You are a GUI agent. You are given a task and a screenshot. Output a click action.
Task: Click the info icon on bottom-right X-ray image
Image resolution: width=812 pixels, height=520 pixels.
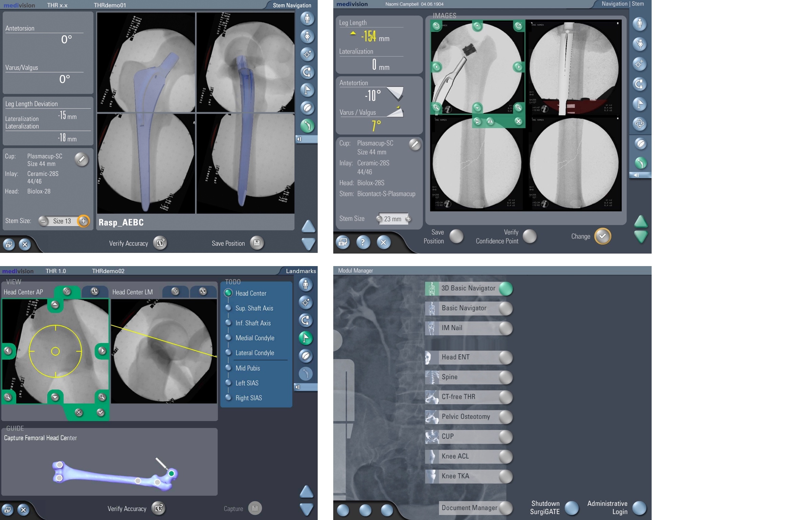(544, 204)
